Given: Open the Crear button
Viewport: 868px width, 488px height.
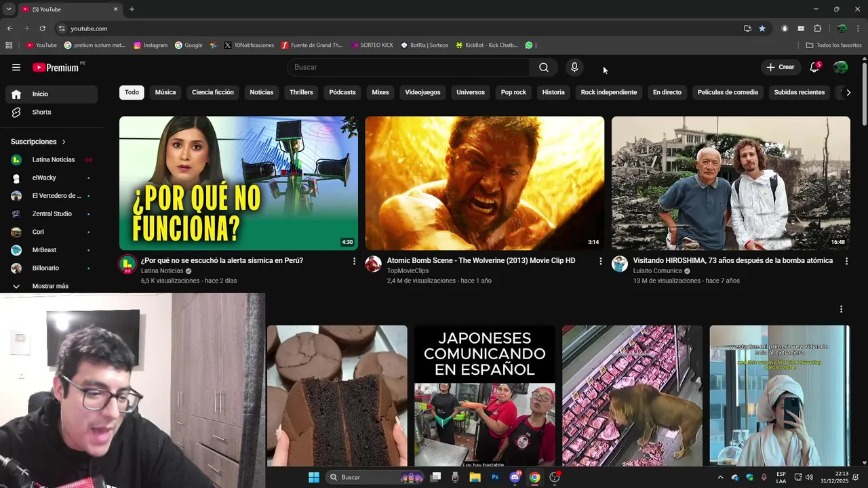Looking at the screenshot, I should point(780,67).
